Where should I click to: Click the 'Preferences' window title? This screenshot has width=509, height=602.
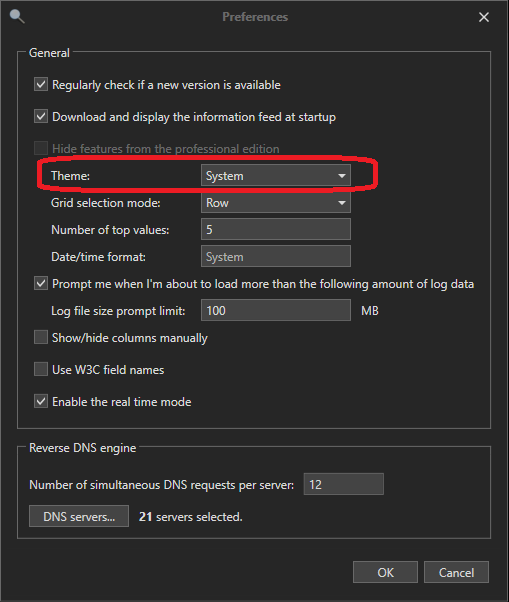coord(255,17)
